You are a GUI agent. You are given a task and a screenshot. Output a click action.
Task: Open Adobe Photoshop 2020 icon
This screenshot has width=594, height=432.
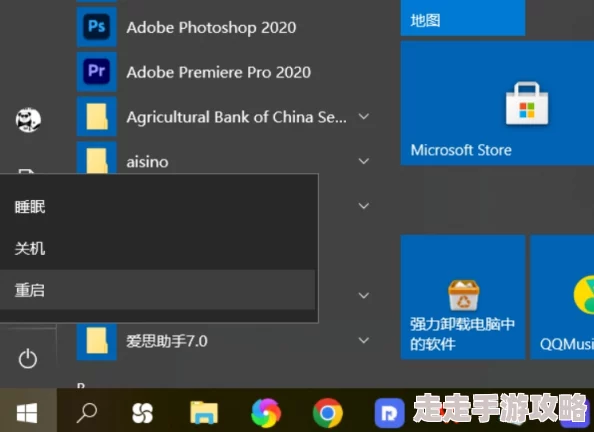point(97,27)
